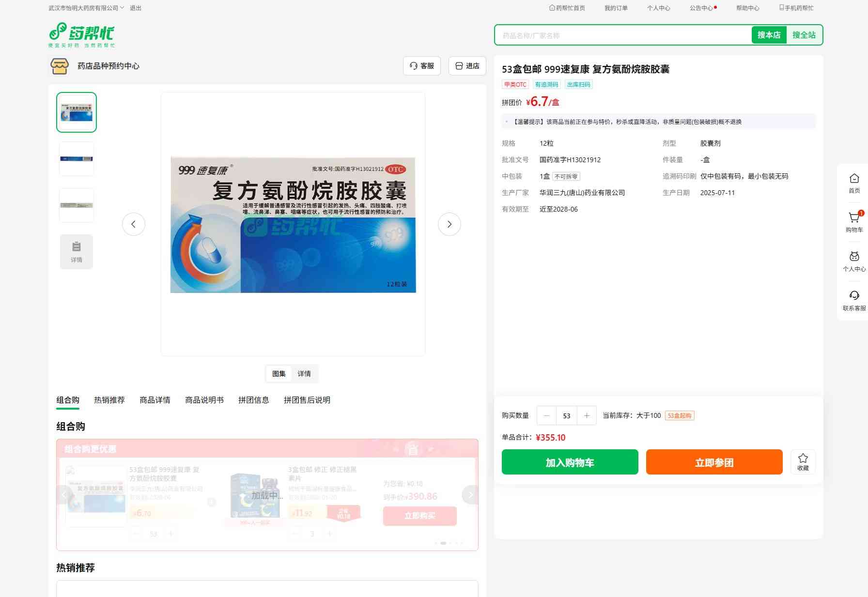
Task: Click the 药帮忙 logo
Action: 81,35
